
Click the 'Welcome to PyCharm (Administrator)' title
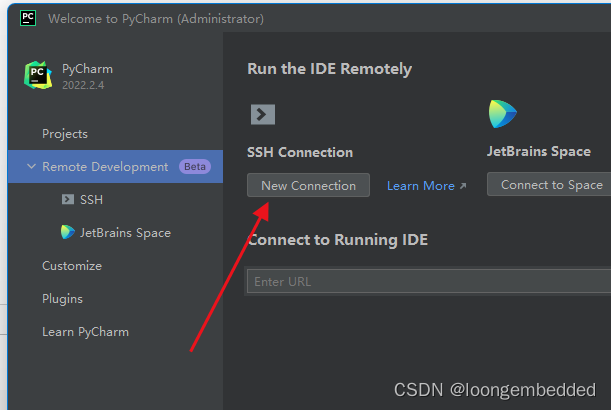pyautogui.click(x=156, y=19)
